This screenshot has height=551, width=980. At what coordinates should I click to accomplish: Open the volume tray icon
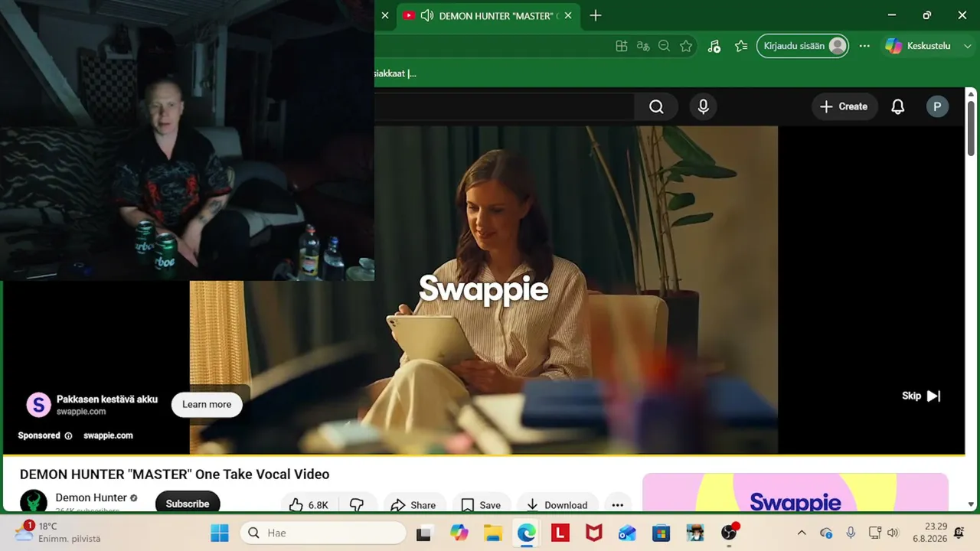[x=892, y=533]
